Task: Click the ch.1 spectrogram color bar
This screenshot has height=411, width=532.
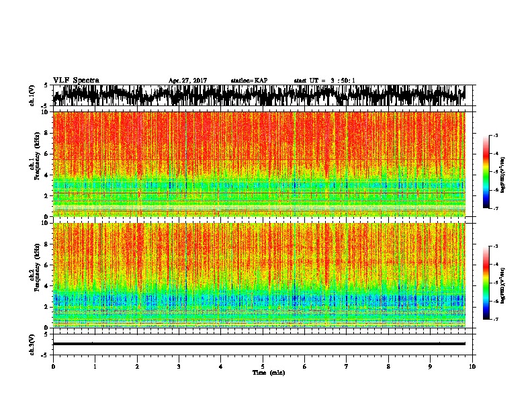Action: pyautogui.click(x=486, y=172)
